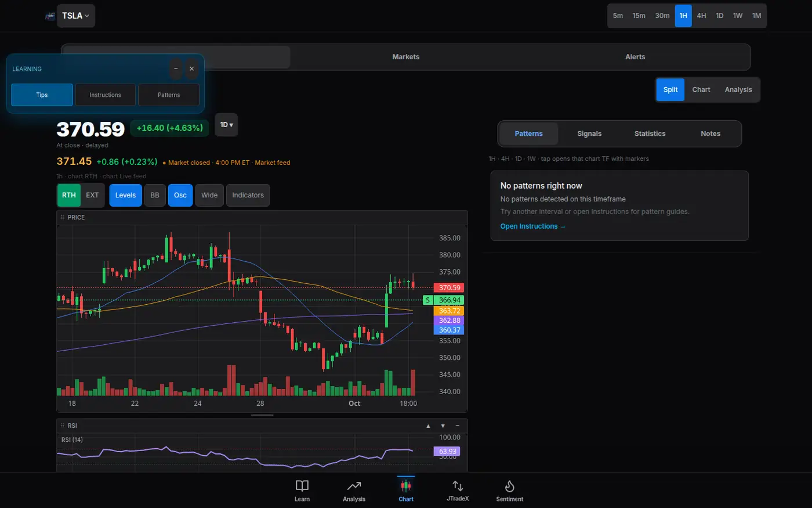
Task: Switch to Chart-only view
Action: pos(701,90)
